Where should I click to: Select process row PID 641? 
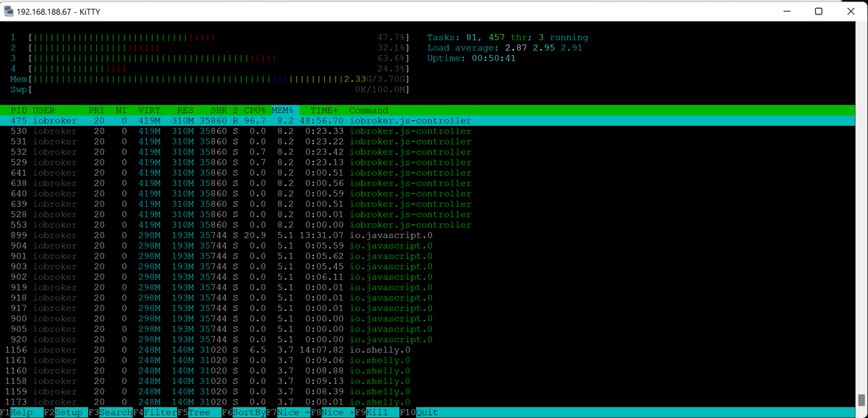(427, 173)
